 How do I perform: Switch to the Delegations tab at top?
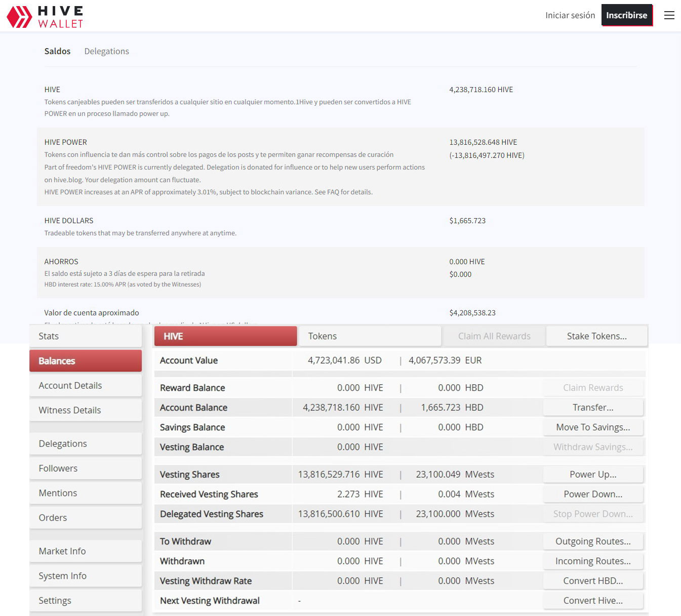106,51
